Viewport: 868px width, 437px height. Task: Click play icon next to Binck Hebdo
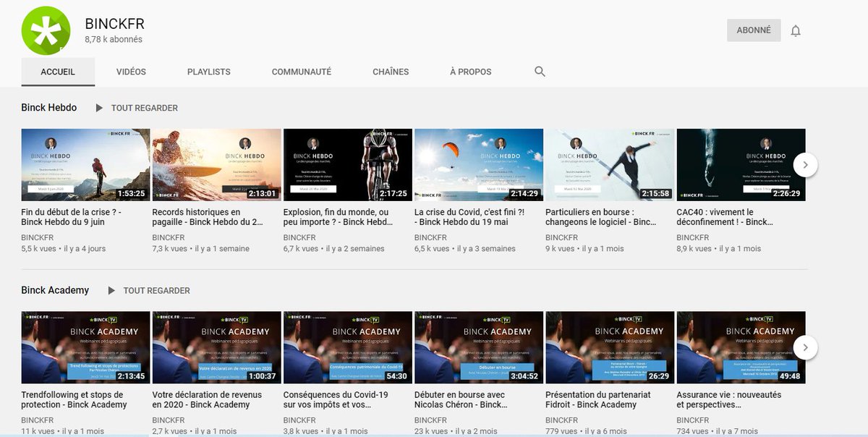pyautogui.click(x=99, y=108)
